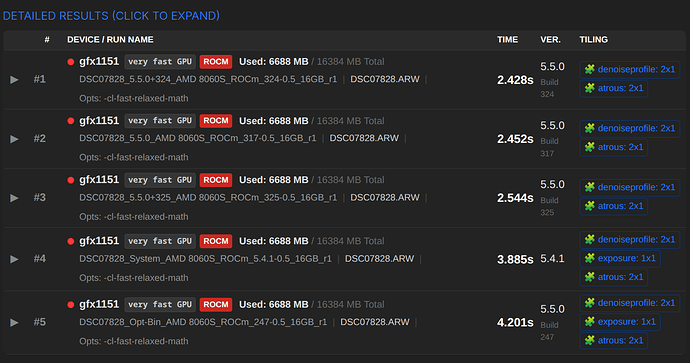Click the ROCM badge in row #3
The height and width of the screenshot is (363, 690).
pos(216,180)
